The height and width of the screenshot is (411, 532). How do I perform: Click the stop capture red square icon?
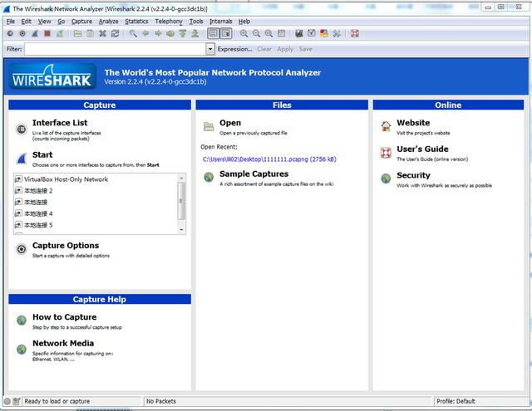(x=47, y=33)
